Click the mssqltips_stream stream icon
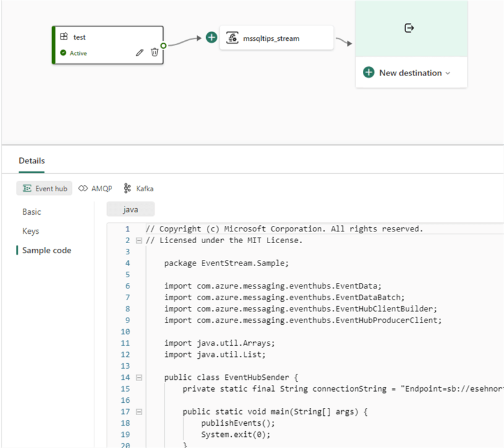The width and height of the screenshot is (504, 448). (233, 38)
